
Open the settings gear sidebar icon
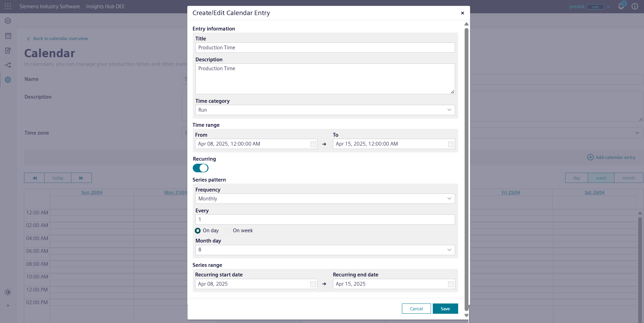(x=8, y=80)
